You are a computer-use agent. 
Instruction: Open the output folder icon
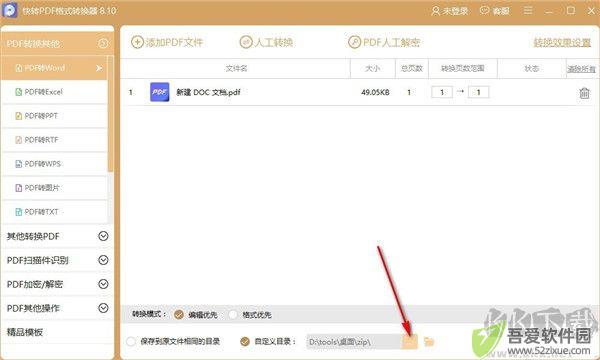(x=429, y=341)
